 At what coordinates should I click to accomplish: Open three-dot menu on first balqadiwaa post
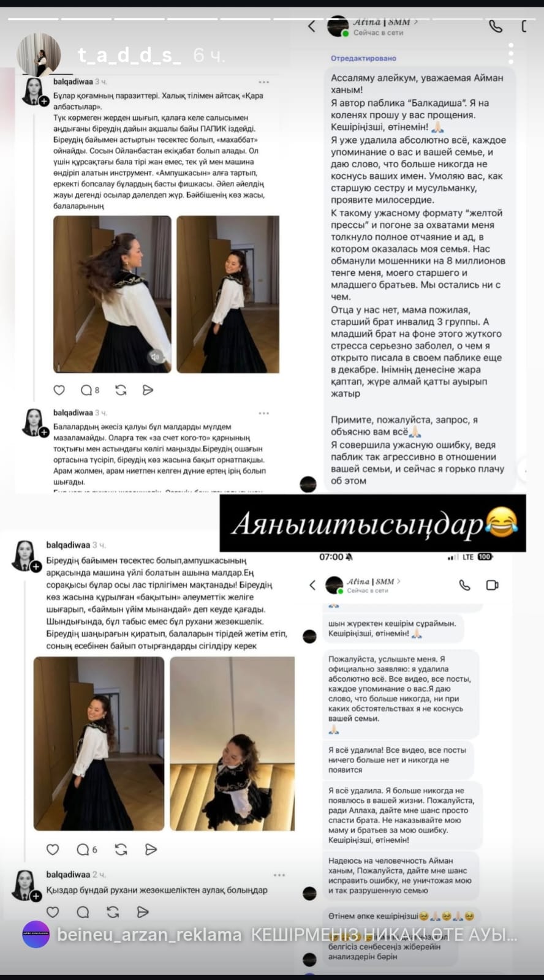pos(264,82)
